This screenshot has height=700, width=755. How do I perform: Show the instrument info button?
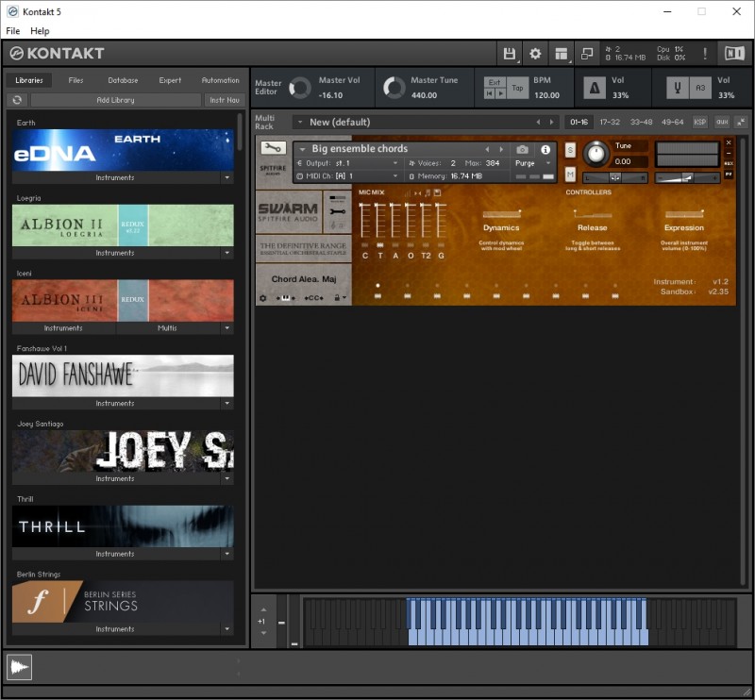point(545,150)
